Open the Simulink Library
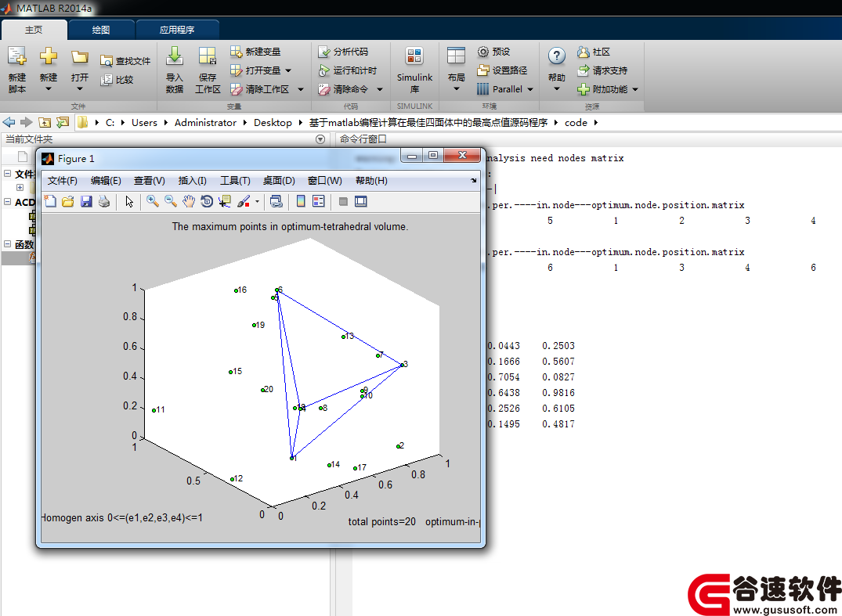Image resolution: width=842 pixels, height=616 pixels. [414, 70]
